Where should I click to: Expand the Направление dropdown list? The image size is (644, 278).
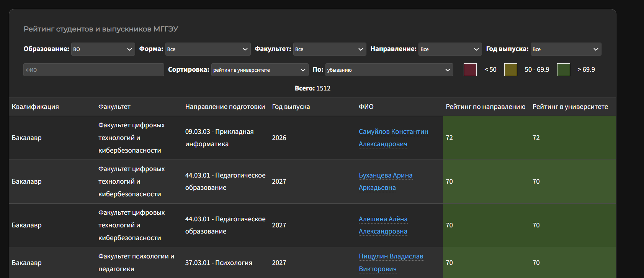[449, 49]
